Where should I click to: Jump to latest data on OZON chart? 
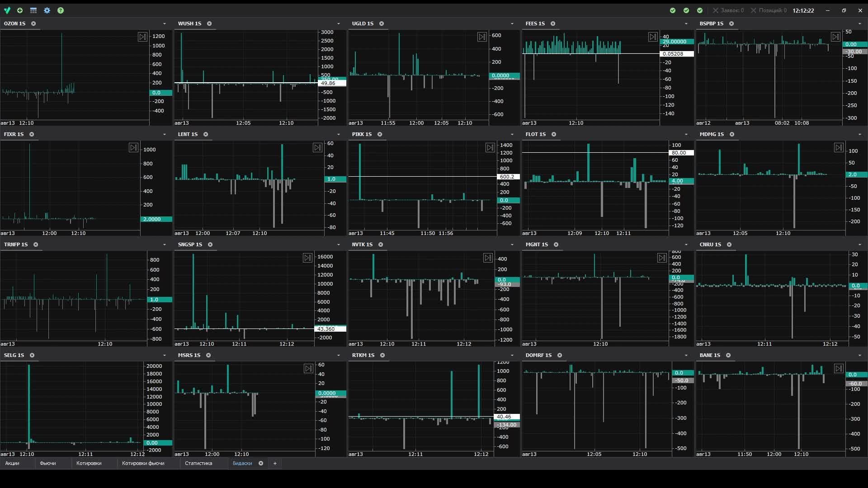pos(142,37)
